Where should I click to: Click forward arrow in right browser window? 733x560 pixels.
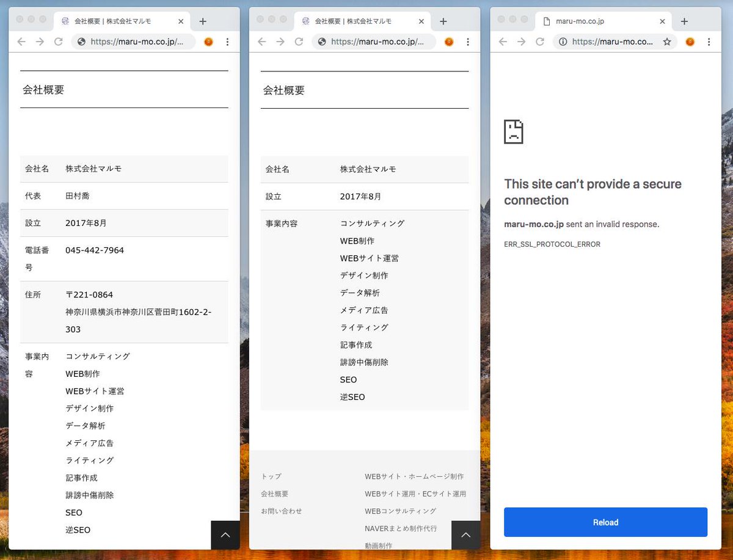(521, 42)
